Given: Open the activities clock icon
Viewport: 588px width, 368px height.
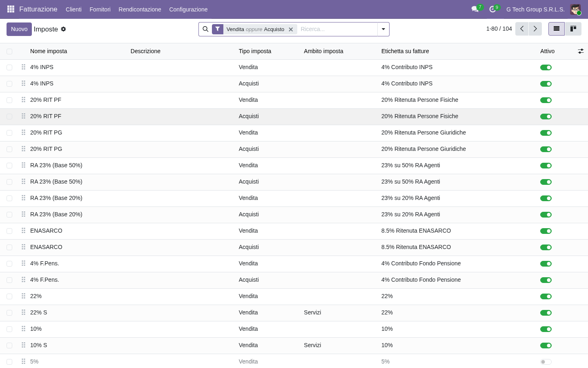Looking at the screenshot, I should click(492, 9).
